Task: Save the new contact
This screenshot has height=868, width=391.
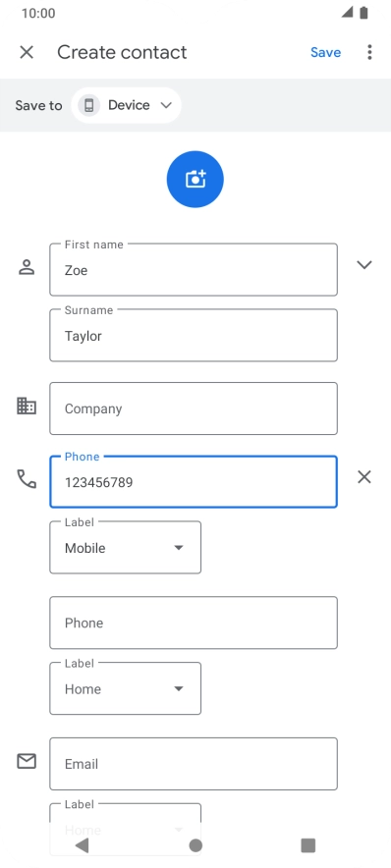Action: tap(325, 53)
